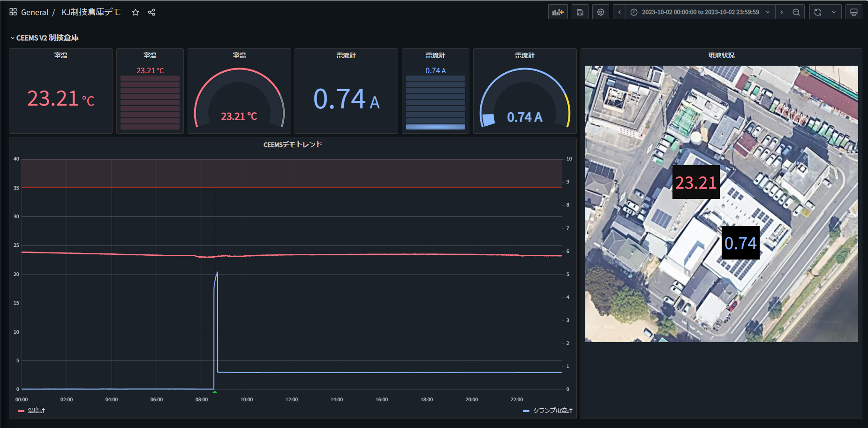Image resolution: width=868 pixels, height=428 pixels.
Task: Share the dashboard via share icon
Action: point(151,12)
